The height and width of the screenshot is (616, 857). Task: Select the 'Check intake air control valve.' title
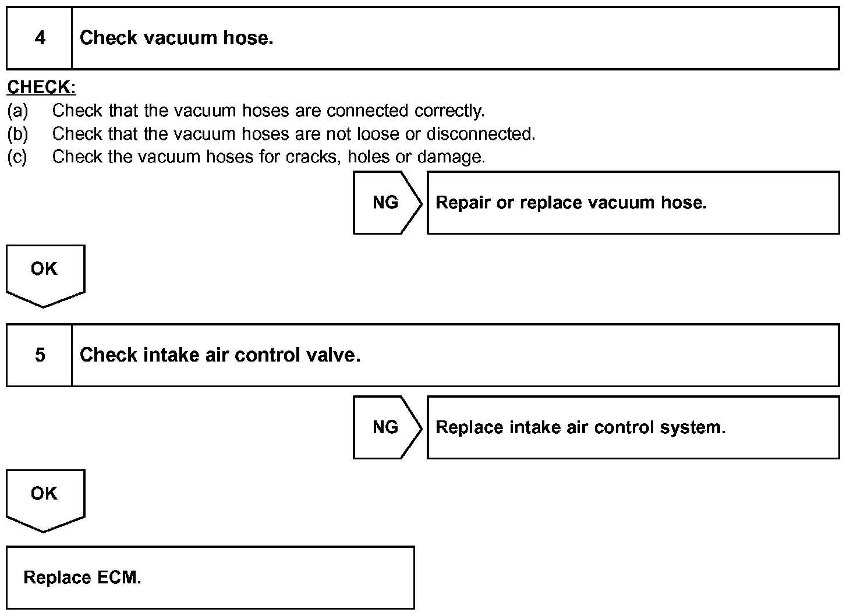220,355
